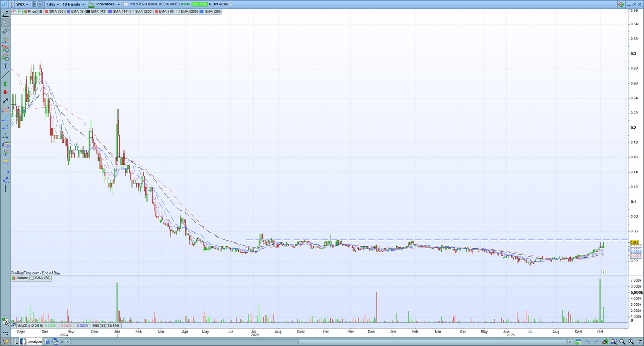This screenshot has height=346, width=644.
Task: Toggle the EMA (43) indicator
Action: point(96,12)
